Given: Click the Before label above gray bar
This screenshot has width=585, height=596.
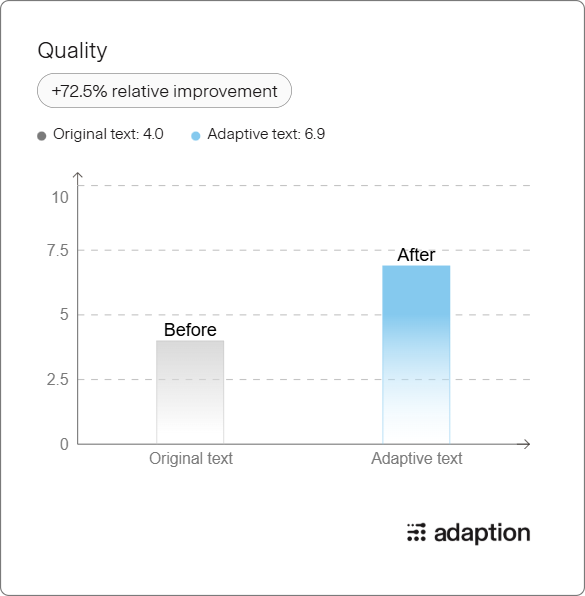Looking at the screenshot, I should click(190, 330).
